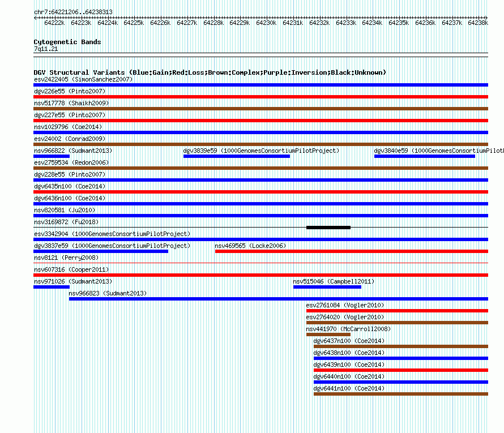Select the blue bar under esv2422405
Image resolution: width=504 pixels, height=433 pixels.
click(x=260, y=85)
